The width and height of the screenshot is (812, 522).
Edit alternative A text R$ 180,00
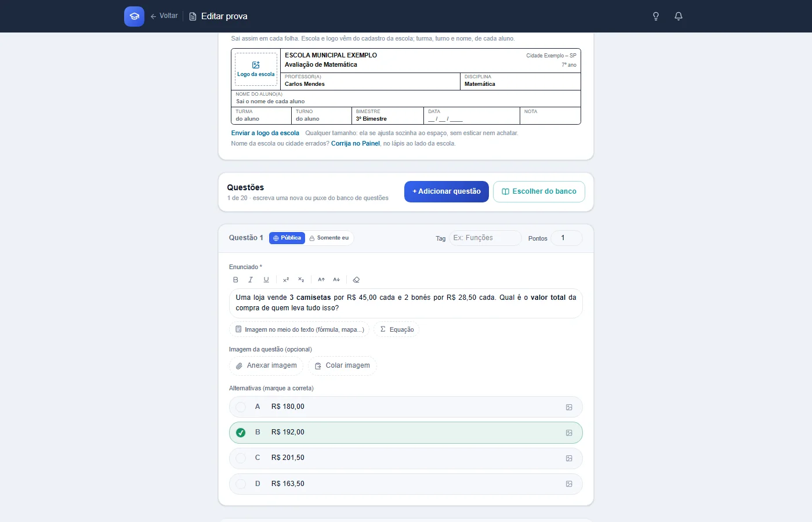click(288, 407)
